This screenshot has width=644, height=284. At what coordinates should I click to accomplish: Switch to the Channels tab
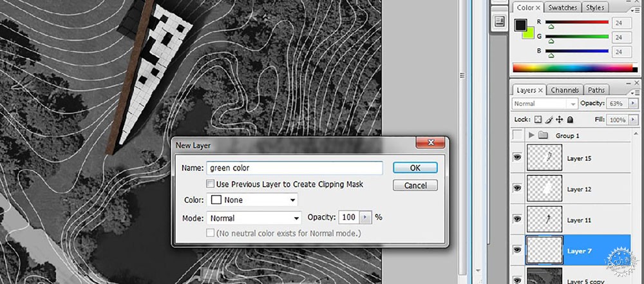pos(565,90)
